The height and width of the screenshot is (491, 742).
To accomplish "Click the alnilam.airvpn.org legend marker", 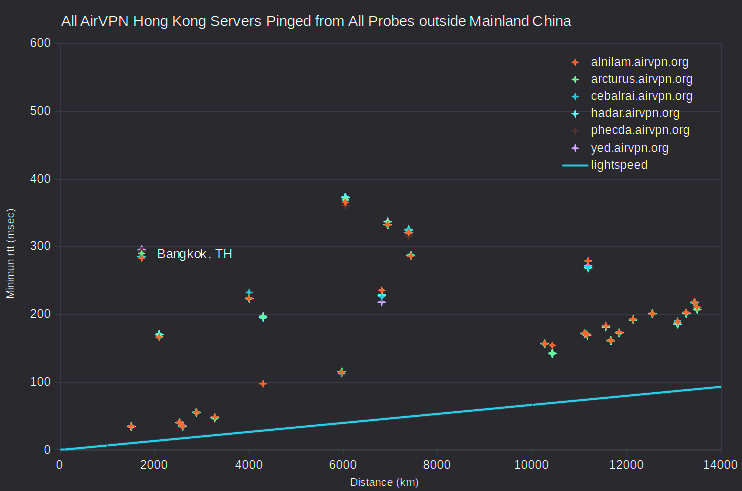I will point(575,62).
